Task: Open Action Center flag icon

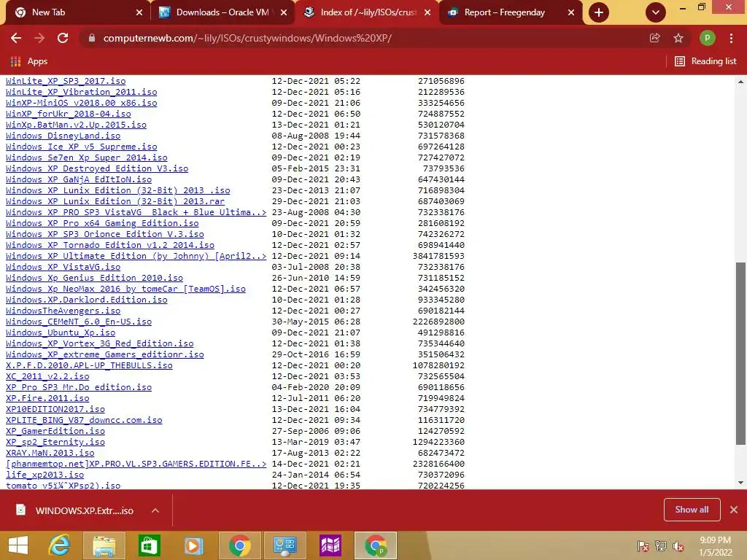Action: point(643,546)
